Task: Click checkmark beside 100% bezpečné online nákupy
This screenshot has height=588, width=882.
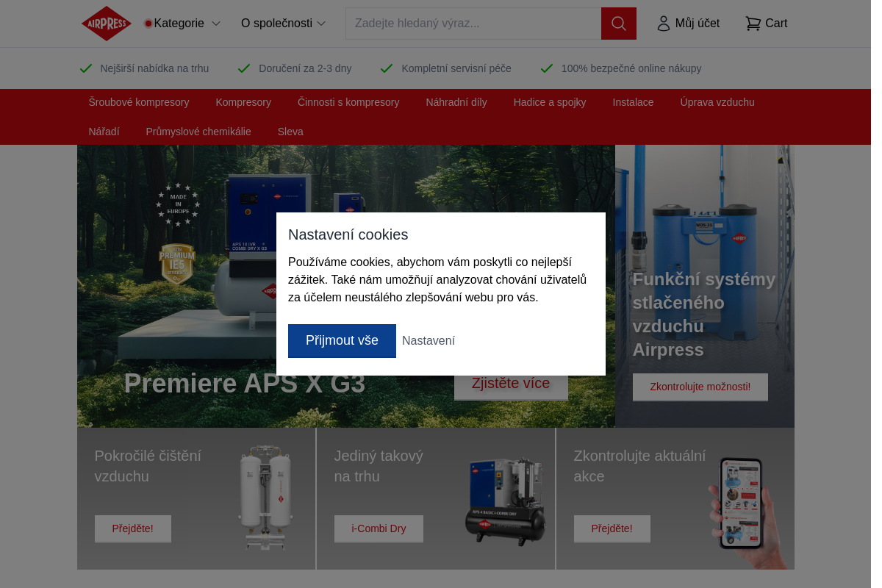Action: (547, 68)
